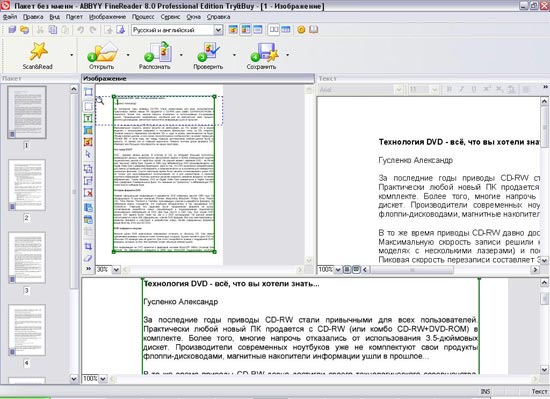Click the yellow options gear icon
The height and width of the screenshot is (399, 550).
click(301, 30)
